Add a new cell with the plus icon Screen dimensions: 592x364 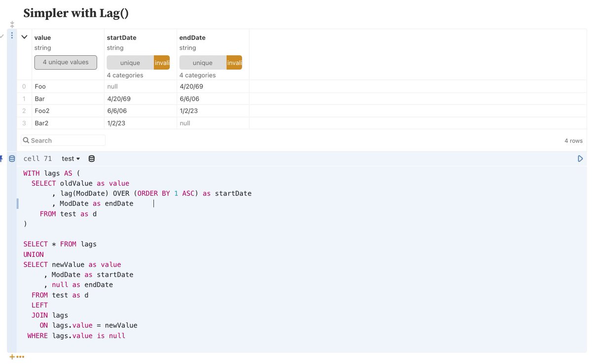tap(12, 357)
